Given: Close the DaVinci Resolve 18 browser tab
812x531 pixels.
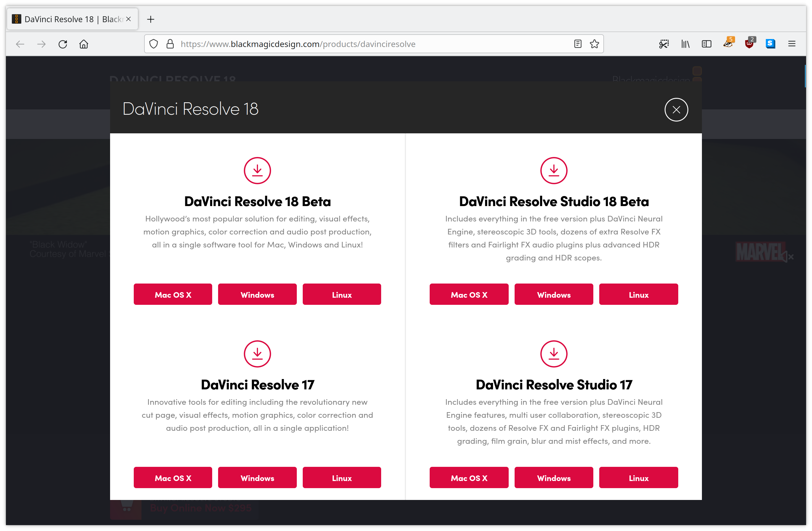Looking at the screenshot, I should tap(129, 19).
